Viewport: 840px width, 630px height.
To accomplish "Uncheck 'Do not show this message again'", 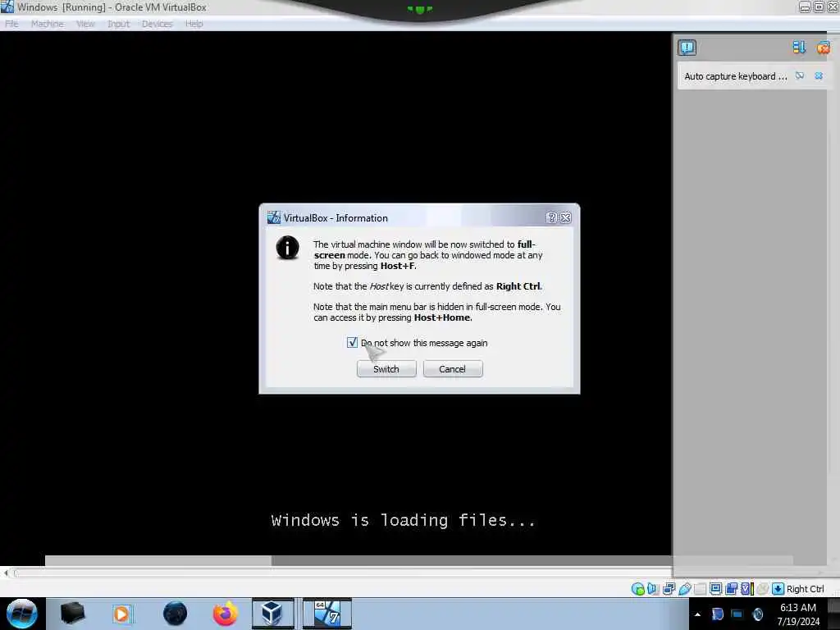I will tap(352, 343).
